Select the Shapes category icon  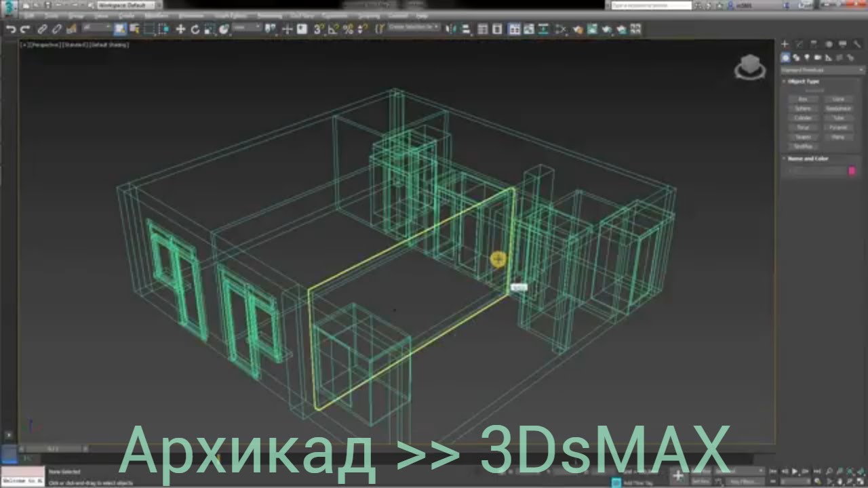[x=796, y=58]
